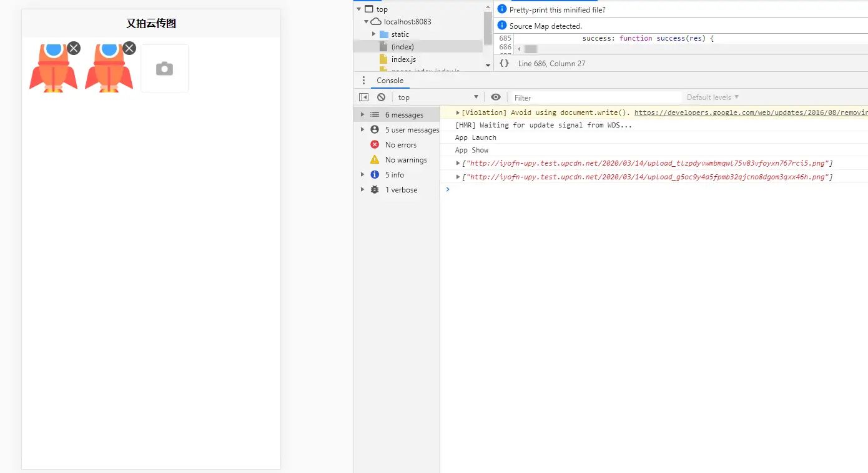Click the sources tree scrollbar up arrow
Viewport: 868px width, 473px height.
coord(488,7)
